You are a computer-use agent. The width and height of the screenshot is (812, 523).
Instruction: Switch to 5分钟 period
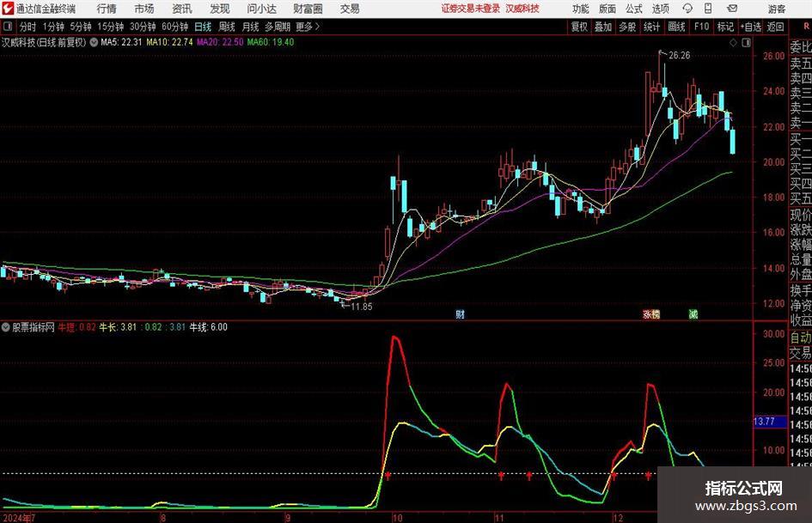[80, 27]
